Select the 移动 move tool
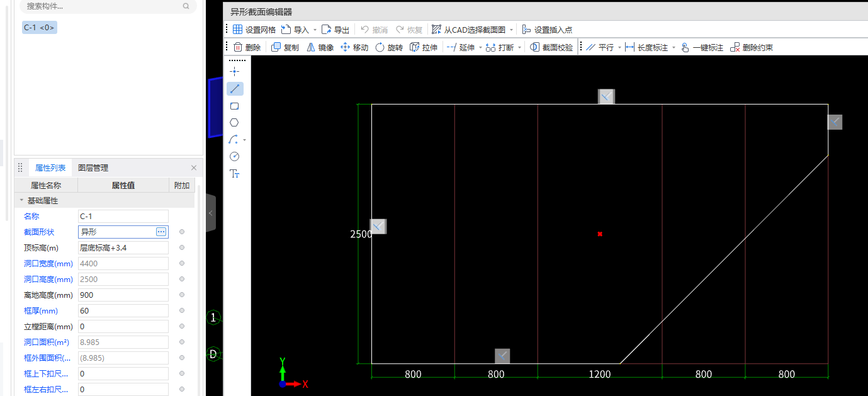868x396 pixels. click(x=354, y=47)
